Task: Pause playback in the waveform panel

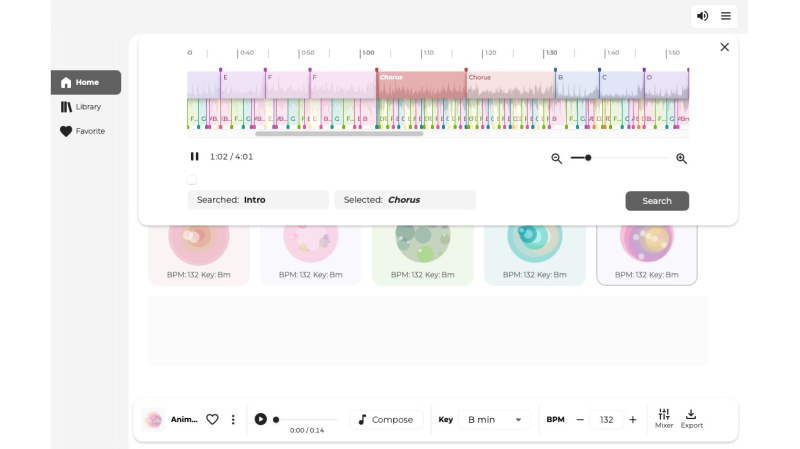Action: (x=195, y=157)
